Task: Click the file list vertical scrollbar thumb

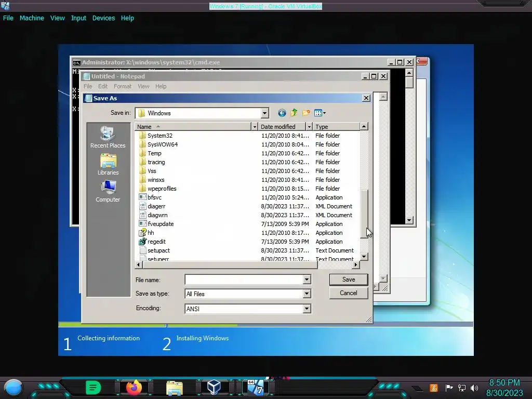Action: pyautogui.click(x=364, y=214)
